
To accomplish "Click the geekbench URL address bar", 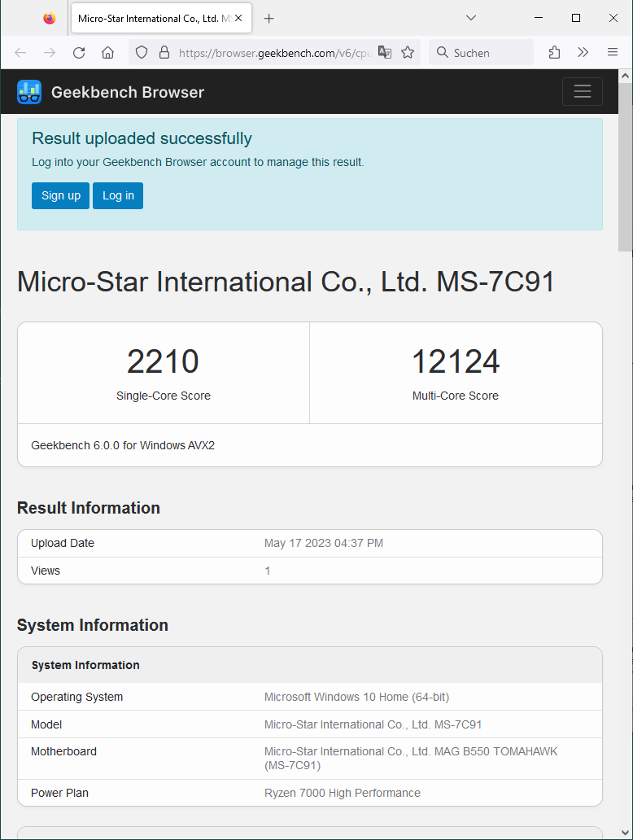I will [275, 53].
